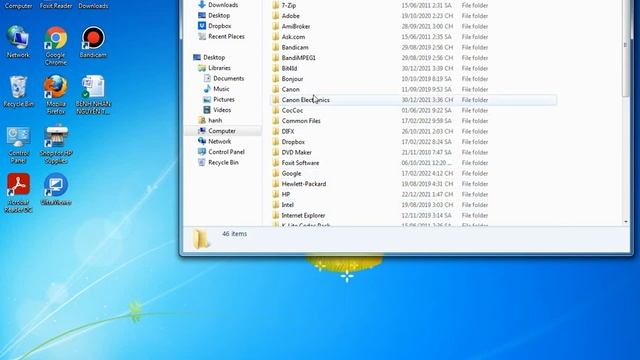Select the Foxit Software folder name
This screenshot has height=360, width=640.
point(300,163)
